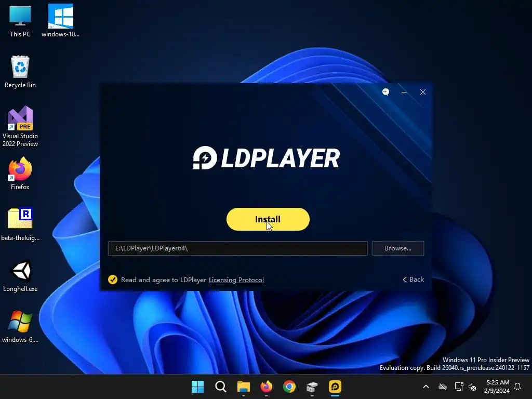Open network status tray icon
The width and height of the screenshot is (532, 399).
(459, 387)
